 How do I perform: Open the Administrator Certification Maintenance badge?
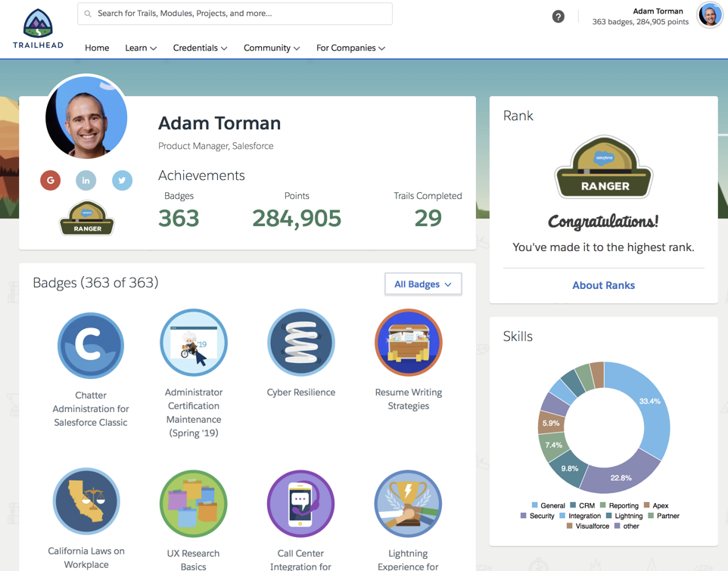click(193, 343)
